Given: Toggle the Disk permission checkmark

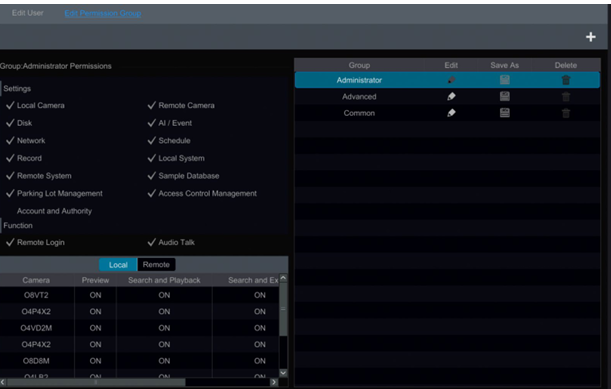Looking at the screenshot, I should click(x=11, y=123).
